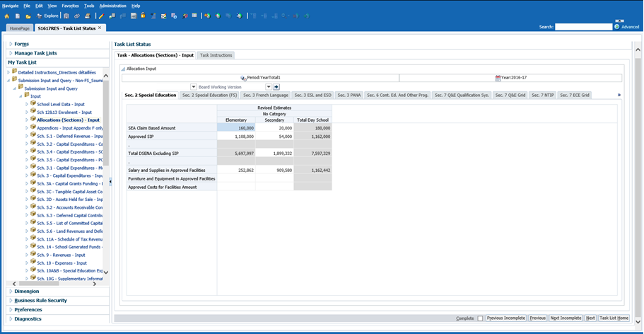Click the open folder toolbar icon
The width and height of the screenshot is (644, 334).
[28, 16]
